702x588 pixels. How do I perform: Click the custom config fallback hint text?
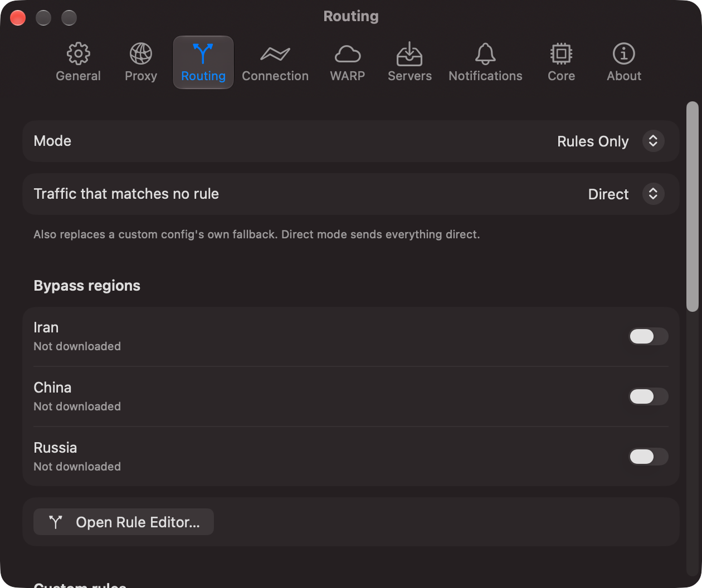click(256, 234)
